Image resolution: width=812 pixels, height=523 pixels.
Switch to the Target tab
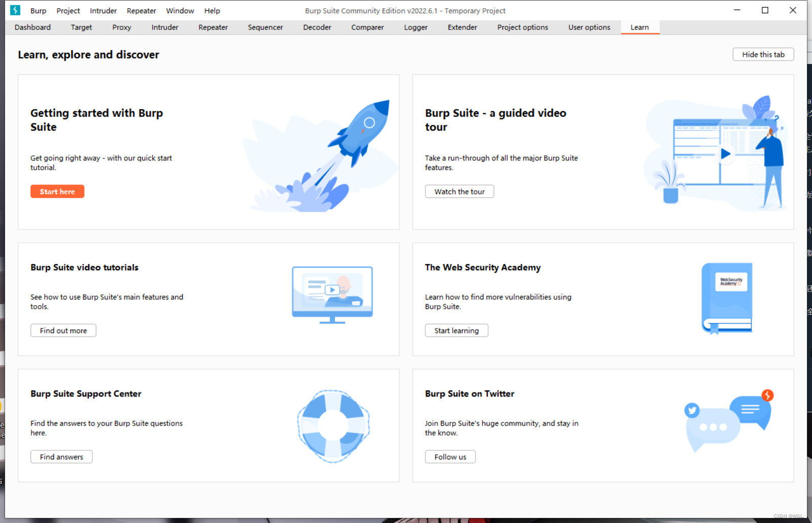(81, 27)
